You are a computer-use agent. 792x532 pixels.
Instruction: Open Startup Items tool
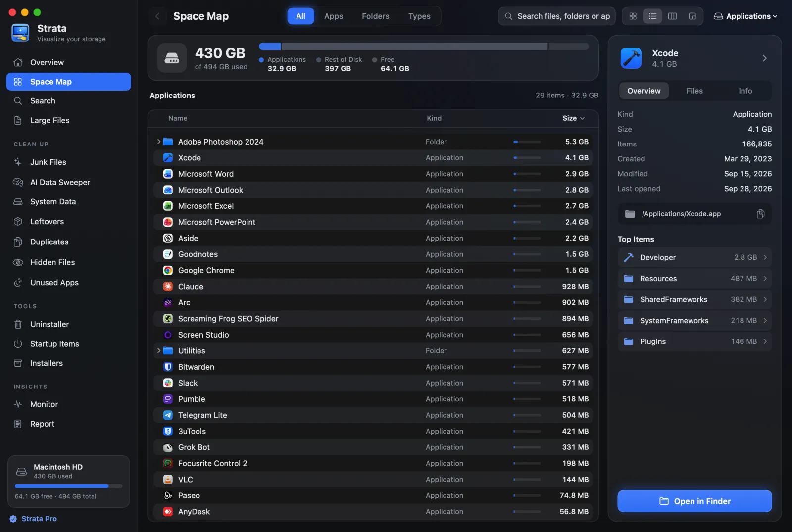pos(68,344)
